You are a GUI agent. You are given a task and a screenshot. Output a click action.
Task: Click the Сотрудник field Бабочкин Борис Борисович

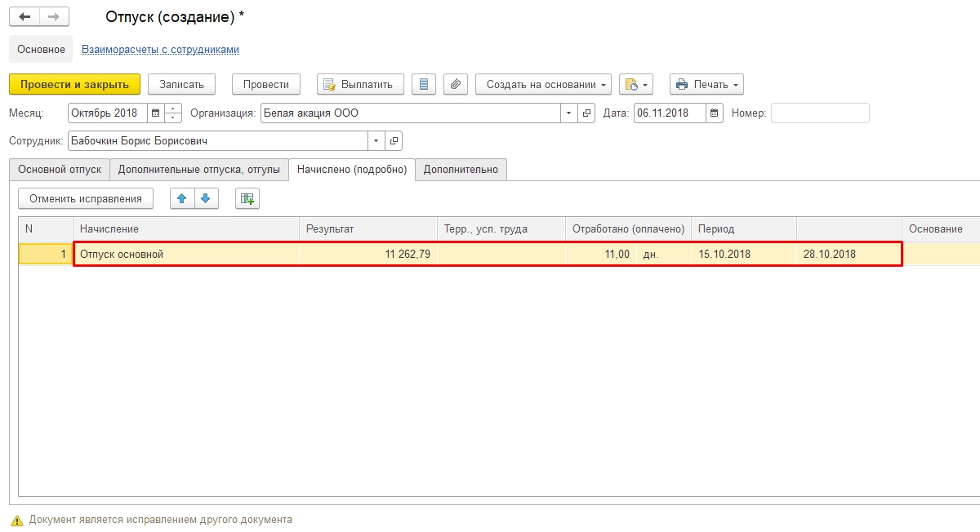point(217,141)
